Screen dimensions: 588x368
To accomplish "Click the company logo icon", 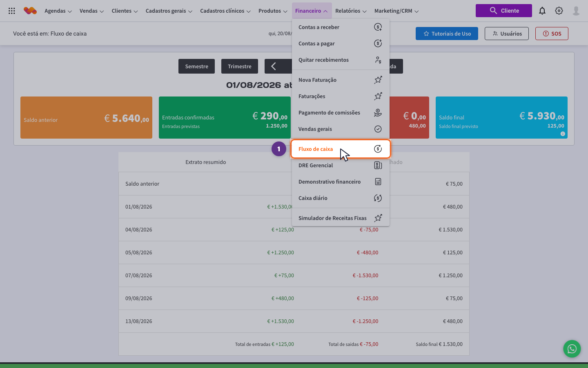I will pos(30,11).
